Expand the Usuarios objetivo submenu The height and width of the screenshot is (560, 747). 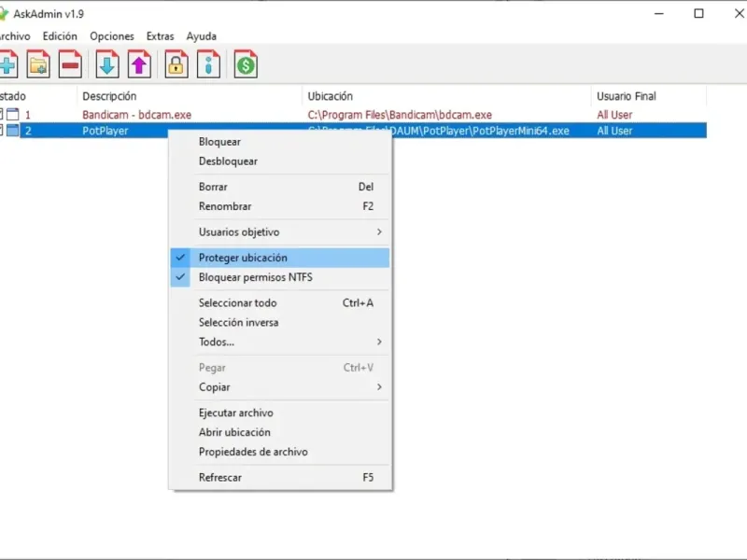click(x=280, y=231)
